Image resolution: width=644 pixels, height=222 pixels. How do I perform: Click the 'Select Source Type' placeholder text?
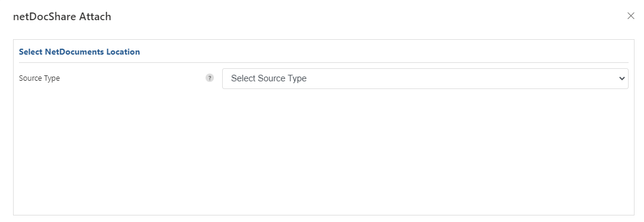pyautogui.click(x=268, y=78)
